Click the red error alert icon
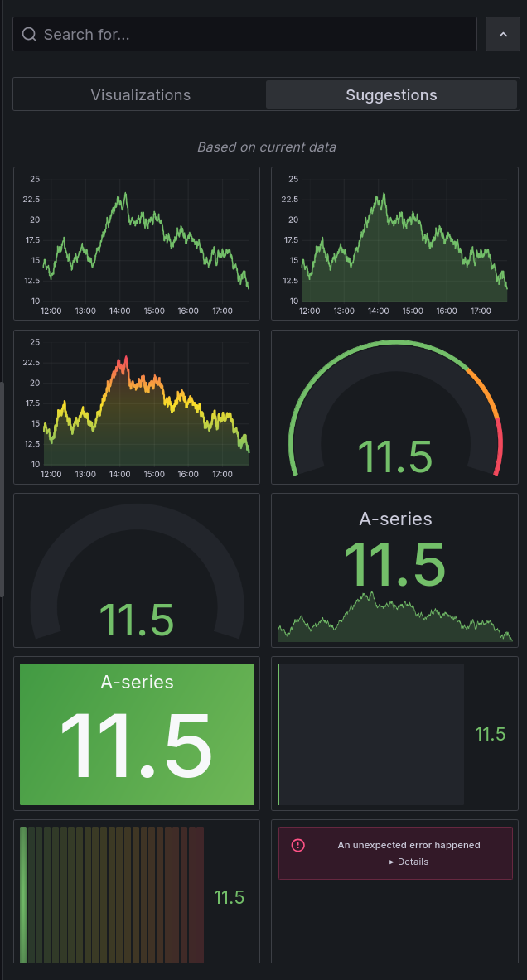Image resolution: width=527 pixels, height=980 pixels. pos(298,845)
